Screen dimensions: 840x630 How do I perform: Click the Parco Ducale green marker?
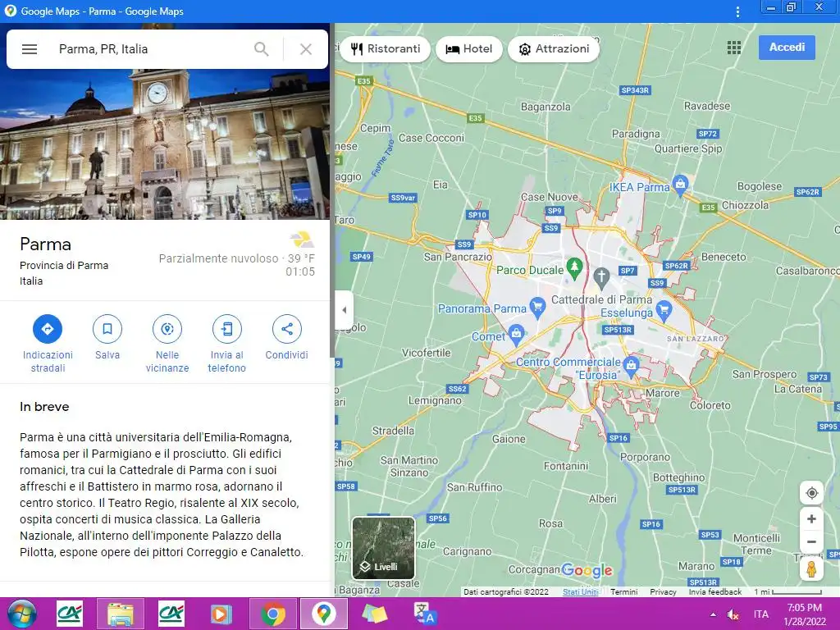pos(574,268)
